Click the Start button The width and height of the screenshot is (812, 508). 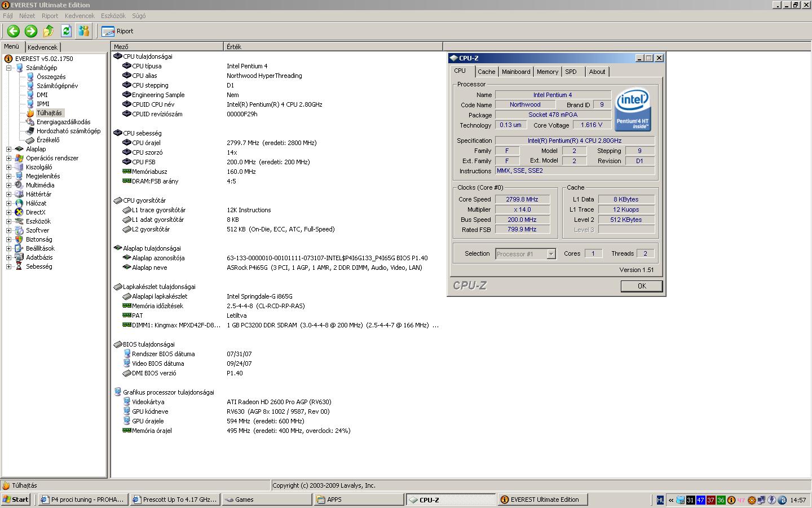pyautogui.click(x=16, y=500)
